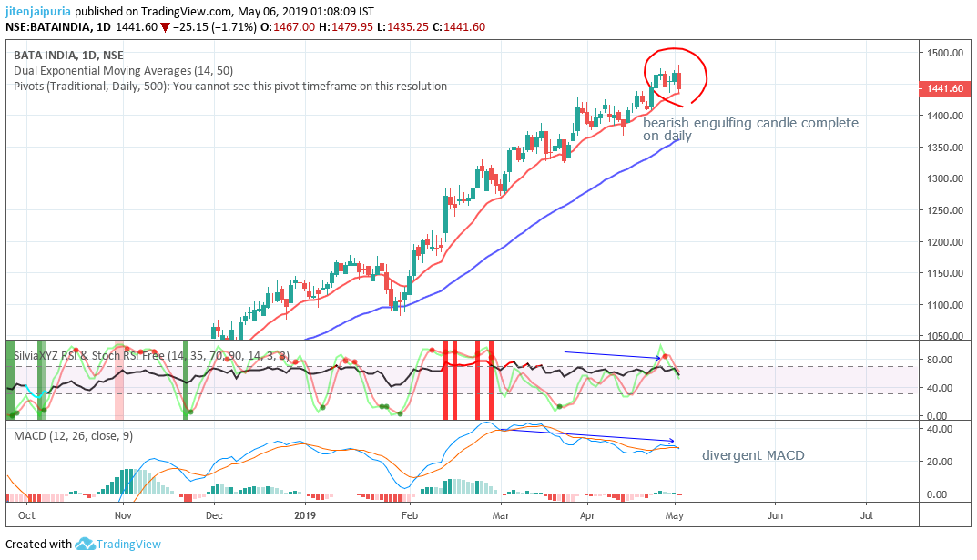
Task: Click the 1250.00 price axis label
Action: pyautogui.click(x=944, y=210)
